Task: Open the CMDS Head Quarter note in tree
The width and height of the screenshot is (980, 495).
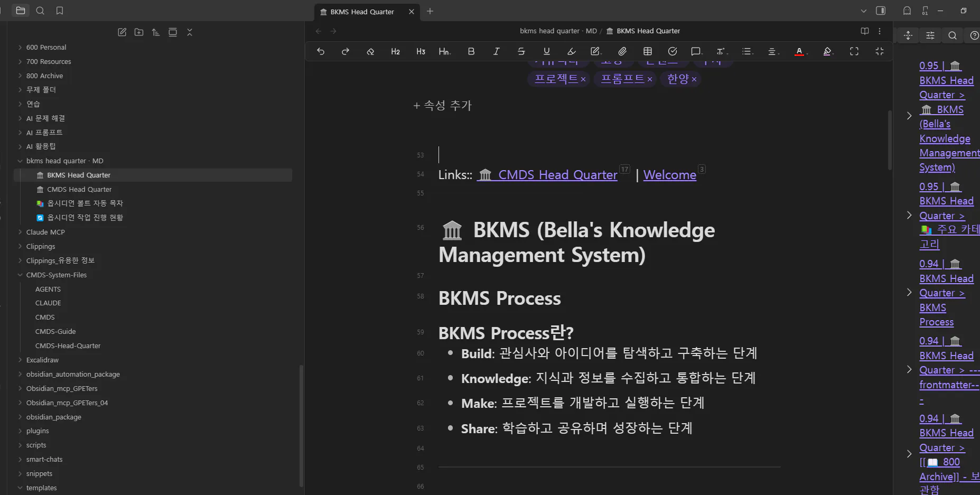Action: coord(79,189)
